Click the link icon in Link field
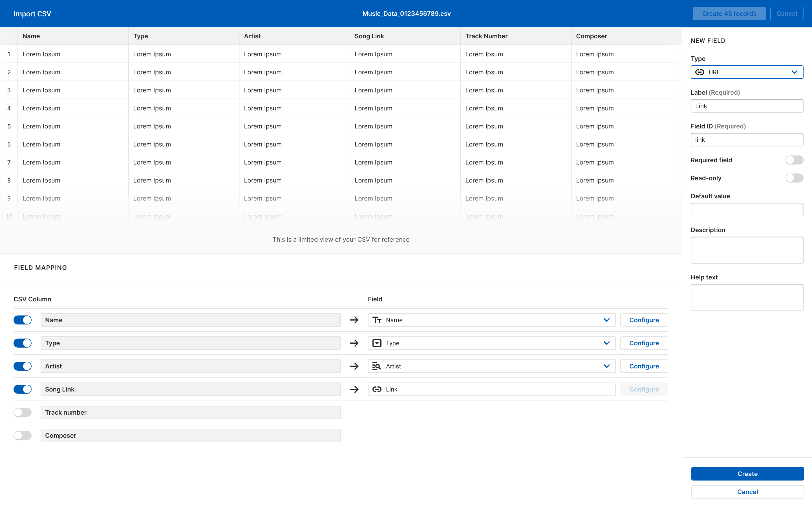 [x=377, y=389]
